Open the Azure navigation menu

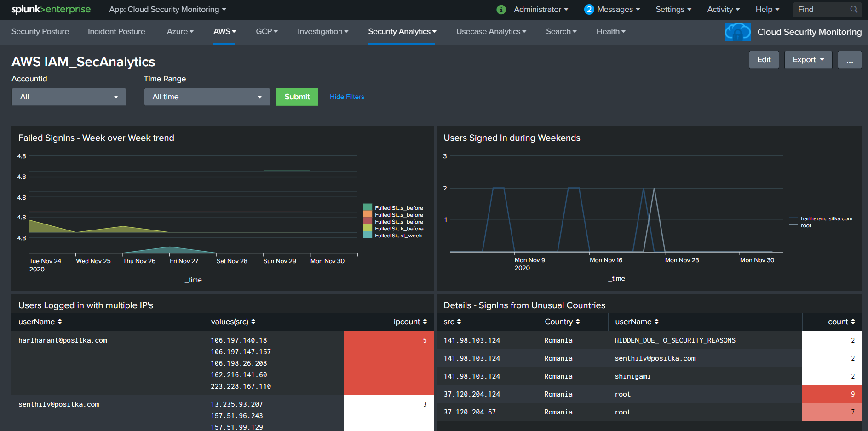point(180,31)
